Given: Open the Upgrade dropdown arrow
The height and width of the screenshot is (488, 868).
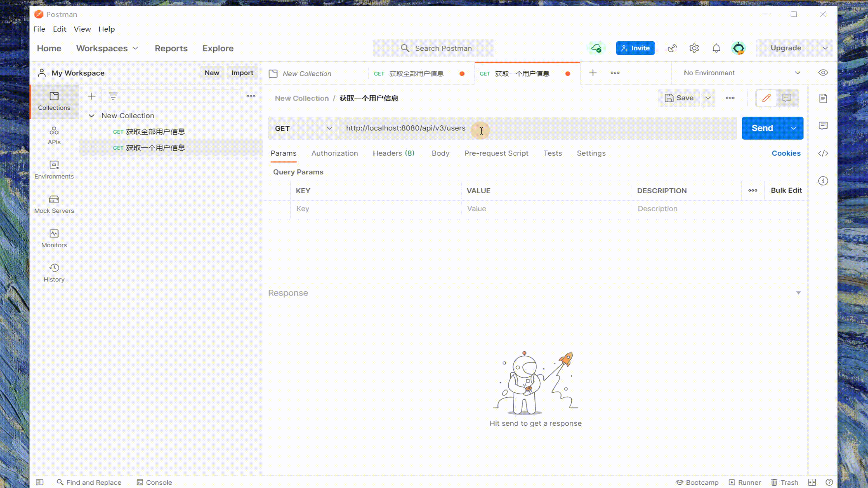Looking at the screenshot, I should coord(825,48).
